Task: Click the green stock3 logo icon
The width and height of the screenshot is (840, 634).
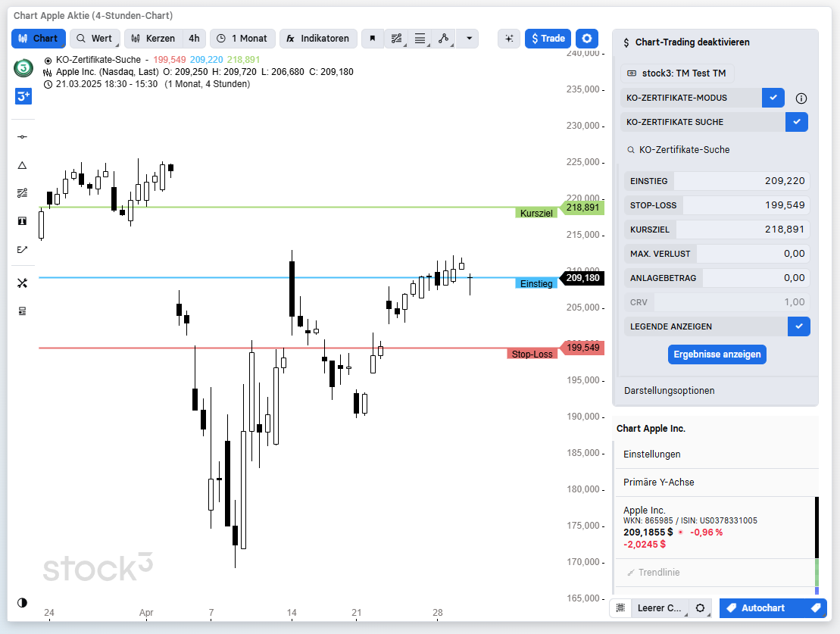Action: tap(23, 68)
